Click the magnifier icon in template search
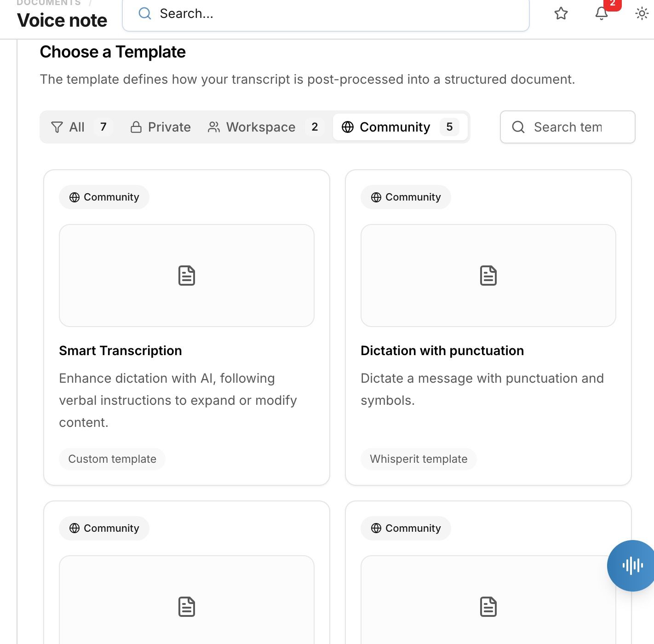The width and height of the screenshot is (654, 644). click(518, 127)
